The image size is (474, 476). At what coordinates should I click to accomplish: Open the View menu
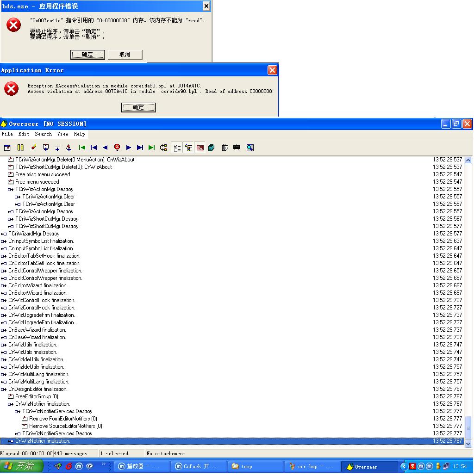point(62,134)
